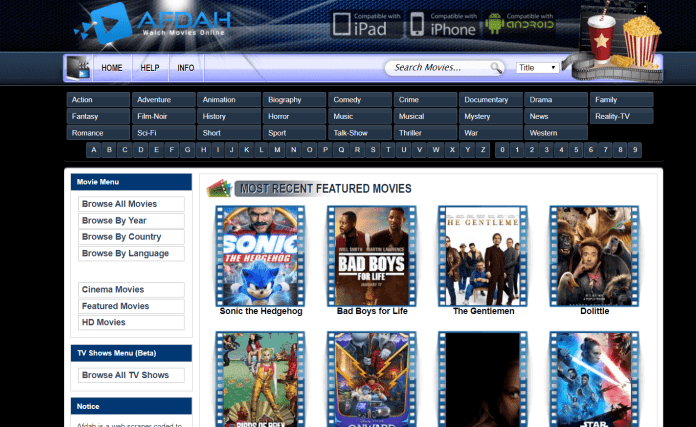Open the Sonic the Hedgehog poster
This screenshot has width=696, height=427.
click(x=261, y=256)
